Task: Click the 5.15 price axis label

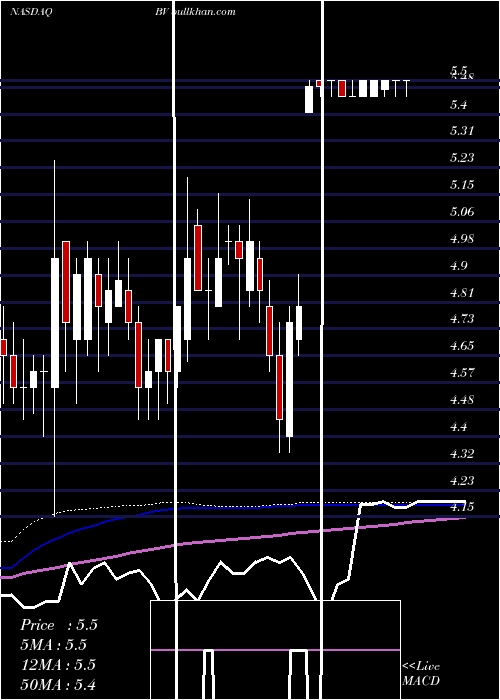Action: [462, 184]
